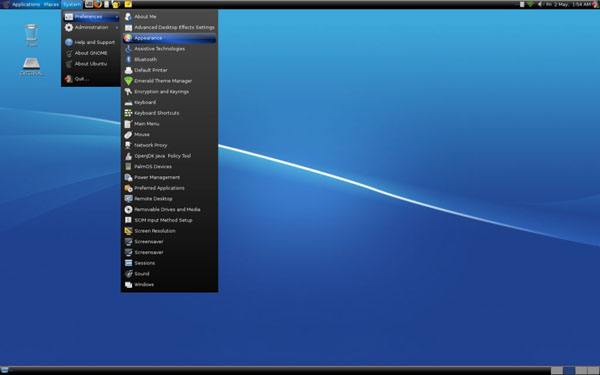The width and height of the screenshot is (600, 375).
Task: Click the network signal tray icon
Action: click(x=530, y=4)
